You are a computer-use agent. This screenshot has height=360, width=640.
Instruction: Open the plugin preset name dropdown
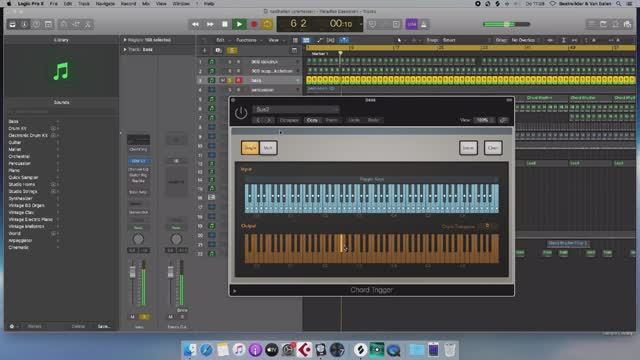296,109
